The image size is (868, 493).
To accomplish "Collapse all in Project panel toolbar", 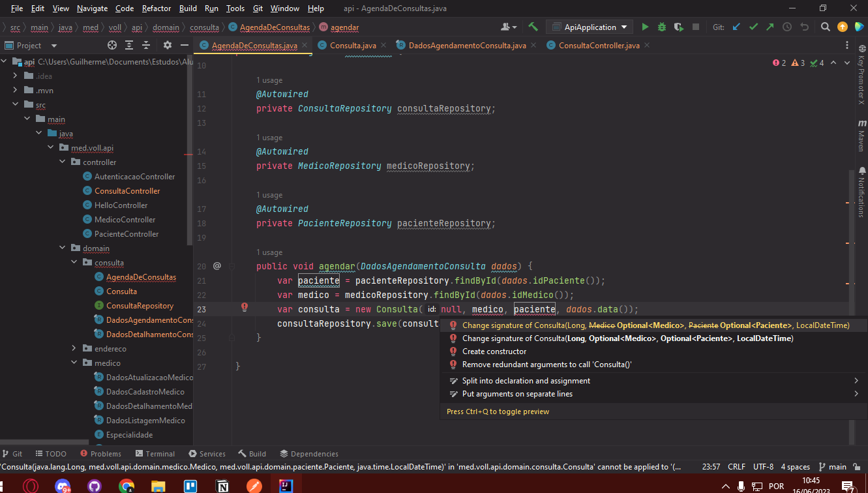I will coord(146,45).
